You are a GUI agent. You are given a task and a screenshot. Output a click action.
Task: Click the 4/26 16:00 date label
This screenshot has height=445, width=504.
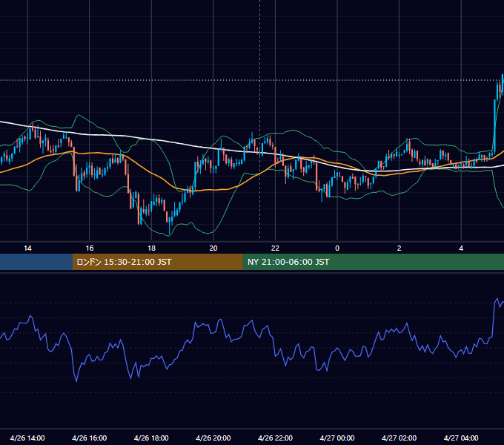click(90, 438)
